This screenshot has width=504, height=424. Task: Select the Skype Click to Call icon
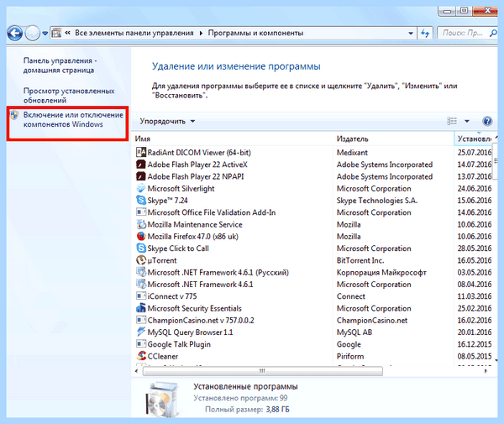coord(141,249)
